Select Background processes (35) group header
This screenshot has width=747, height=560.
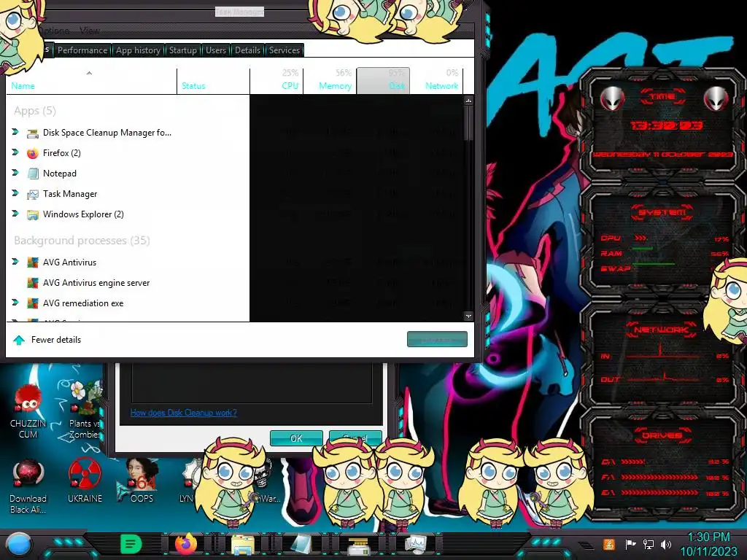[x=82, y=241]
